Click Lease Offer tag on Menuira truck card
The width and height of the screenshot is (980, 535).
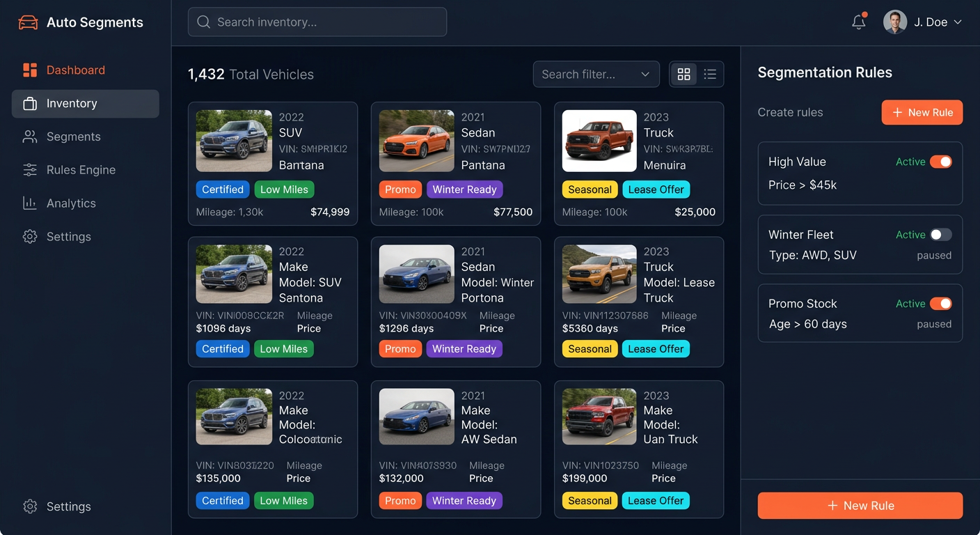(x=656, y=189)
